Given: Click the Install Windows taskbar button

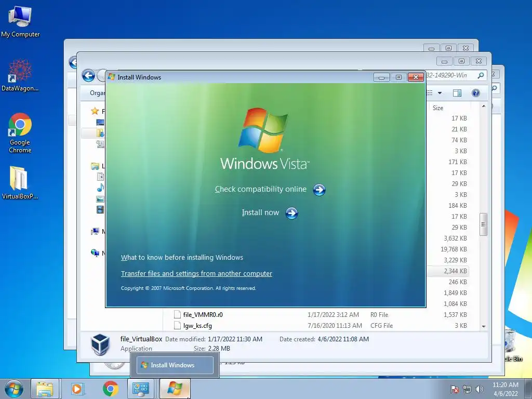Looking at the screenshot, I should 175,389.
